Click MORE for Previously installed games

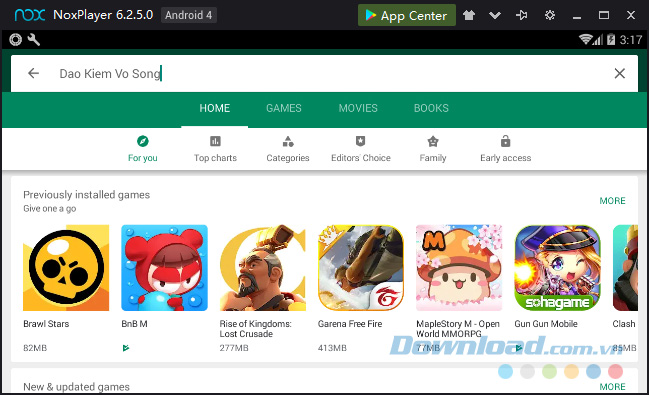coord(612,201)
